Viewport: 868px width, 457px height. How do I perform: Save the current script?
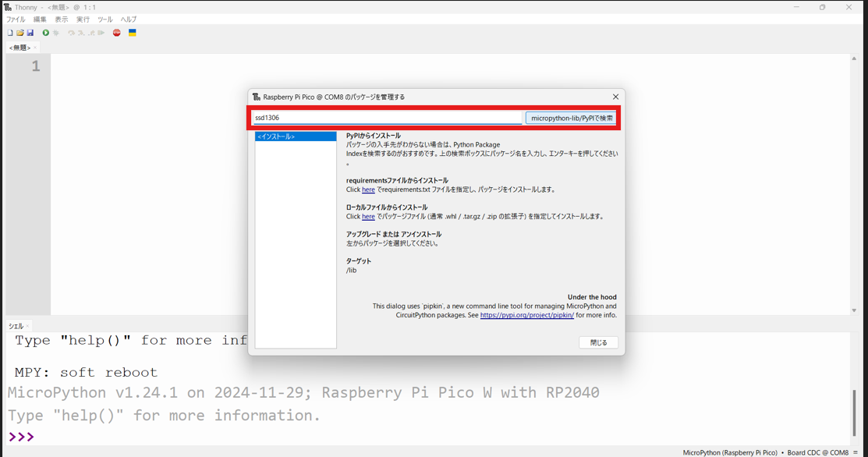tap(30, 32)
